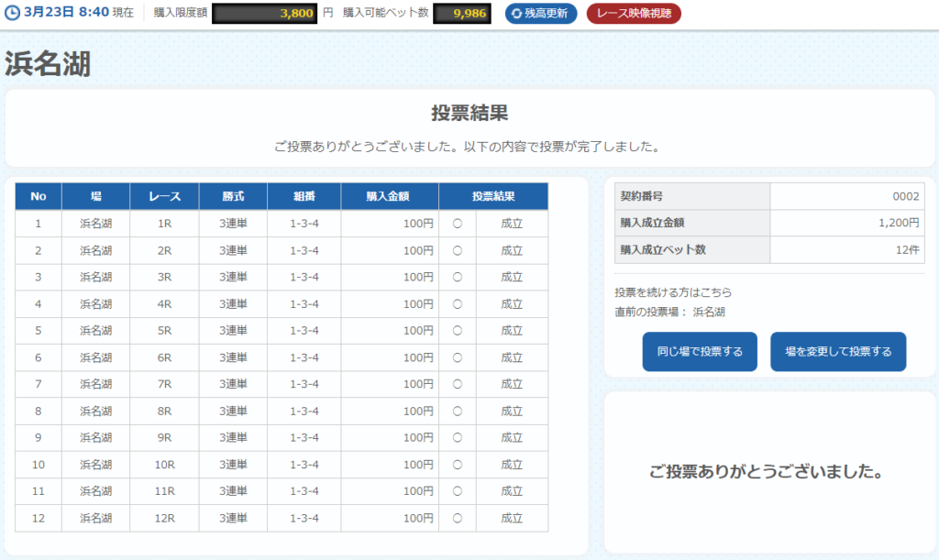Click the 購入可能ベット数 value 9,986
The image size is (939, 560).
click(x=462, y=13)
